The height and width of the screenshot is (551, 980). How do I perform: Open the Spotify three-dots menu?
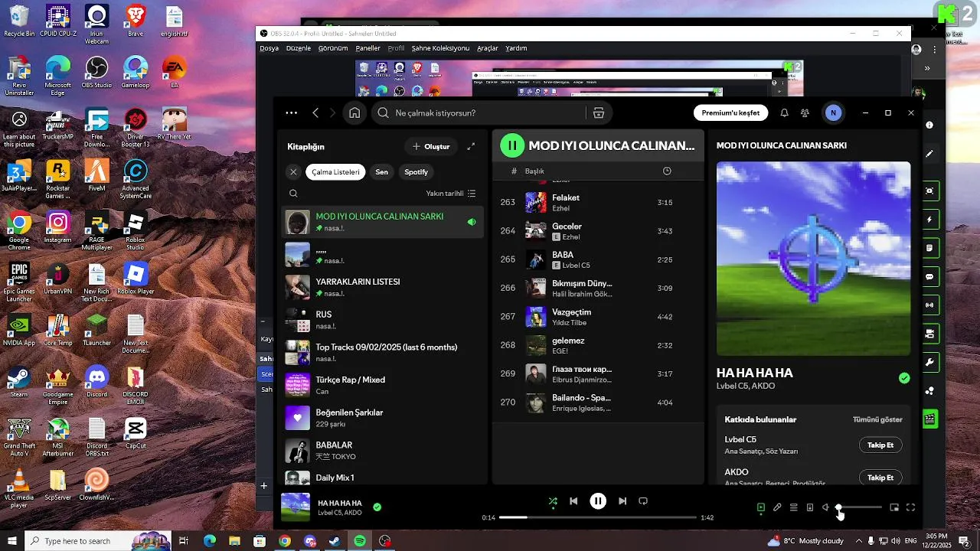point(291,112)
